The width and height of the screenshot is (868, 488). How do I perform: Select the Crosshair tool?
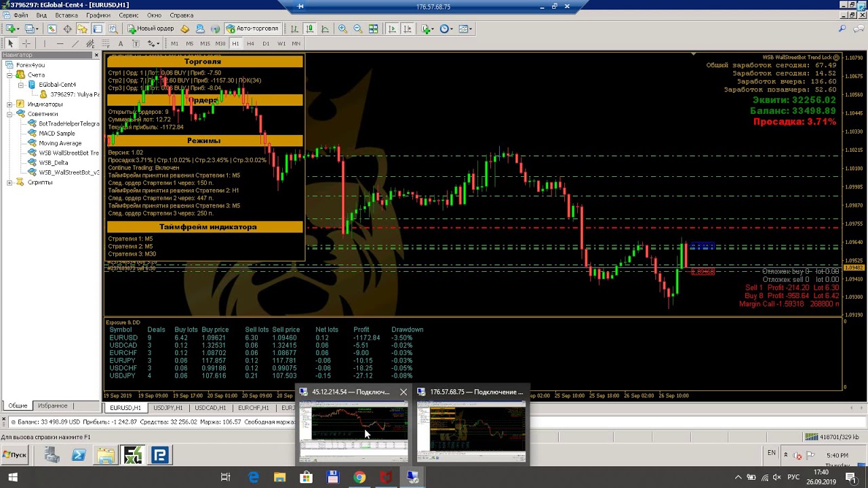(x=27, y=43)
